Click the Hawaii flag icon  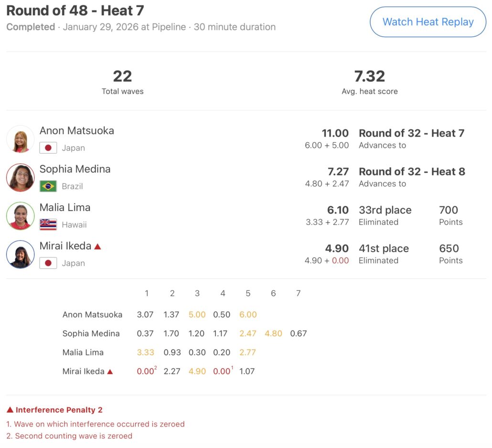48,224
